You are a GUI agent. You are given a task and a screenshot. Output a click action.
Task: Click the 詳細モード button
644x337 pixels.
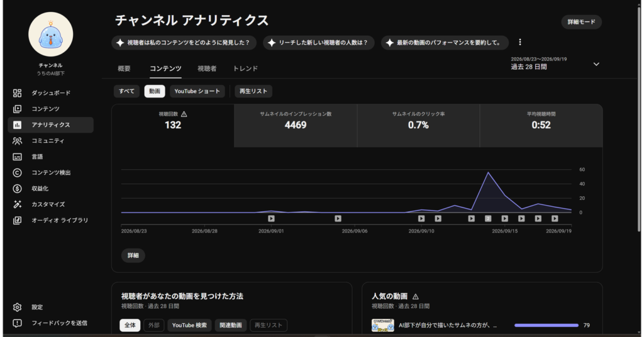pos(582,22)
